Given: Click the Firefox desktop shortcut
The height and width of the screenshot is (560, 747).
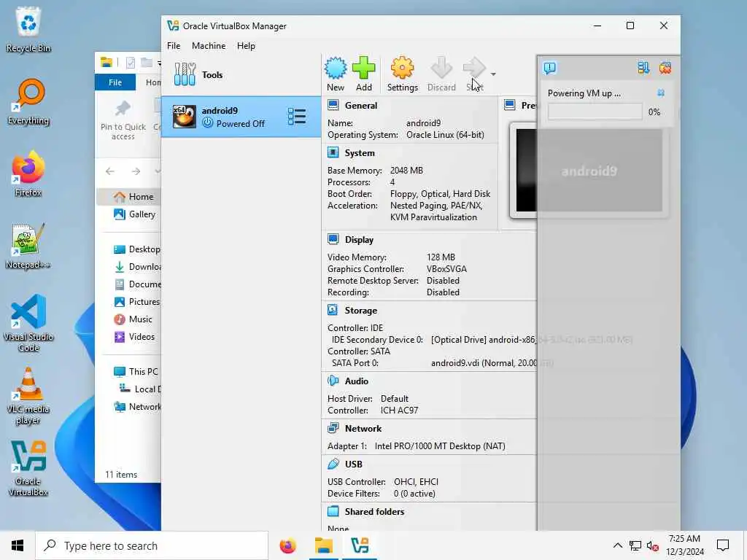Looking at the screenshot, I should tap(28, 174).
